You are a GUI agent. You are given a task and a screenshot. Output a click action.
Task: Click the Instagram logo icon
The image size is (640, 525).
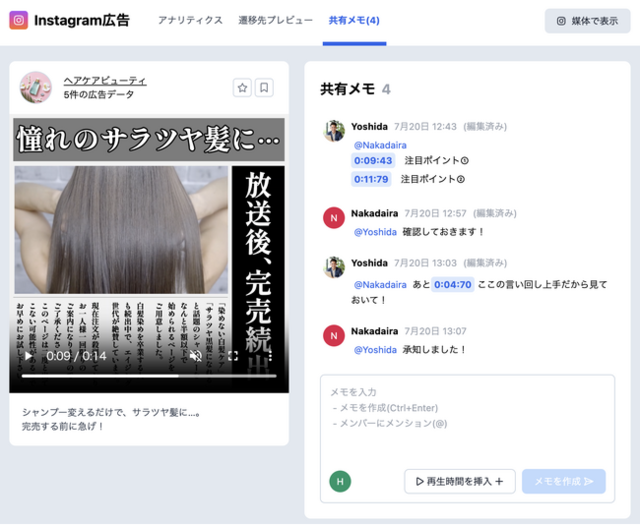[x=19, y=20]
